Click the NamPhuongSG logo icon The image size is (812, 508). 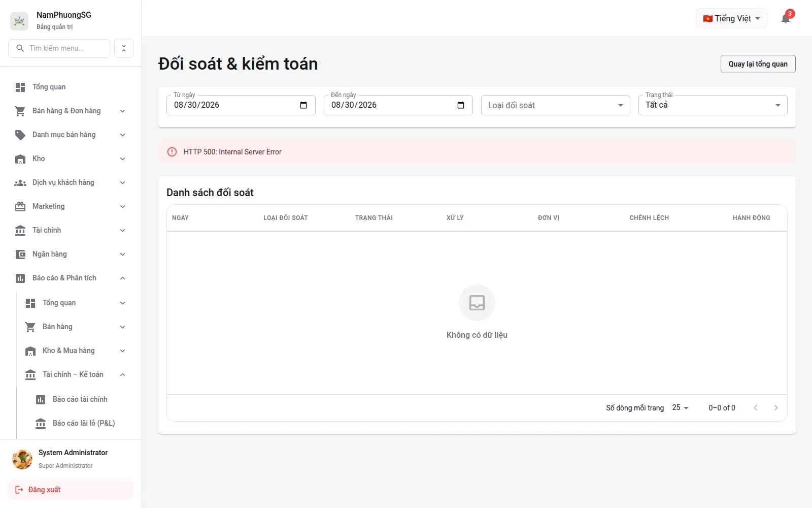pos(19,21)
